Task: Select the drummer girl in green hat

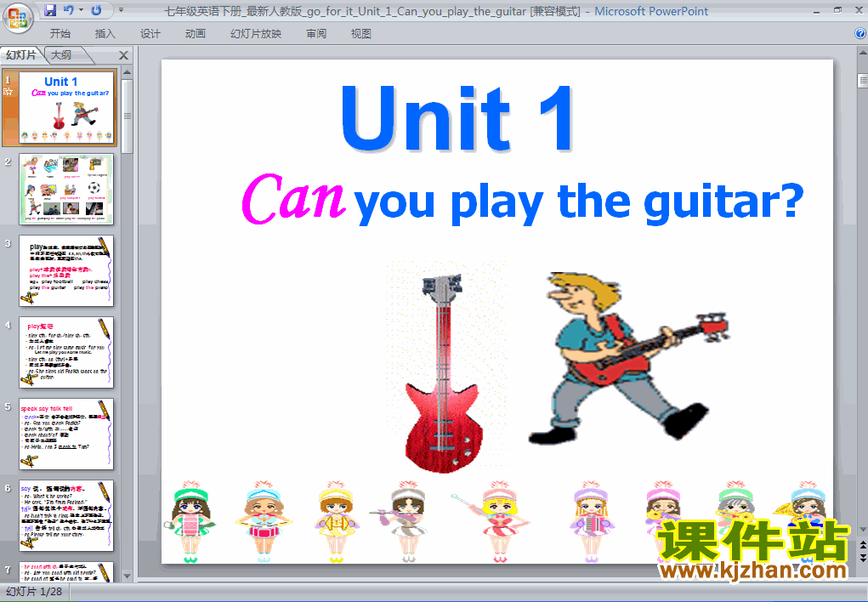Action: pos(190,522)
